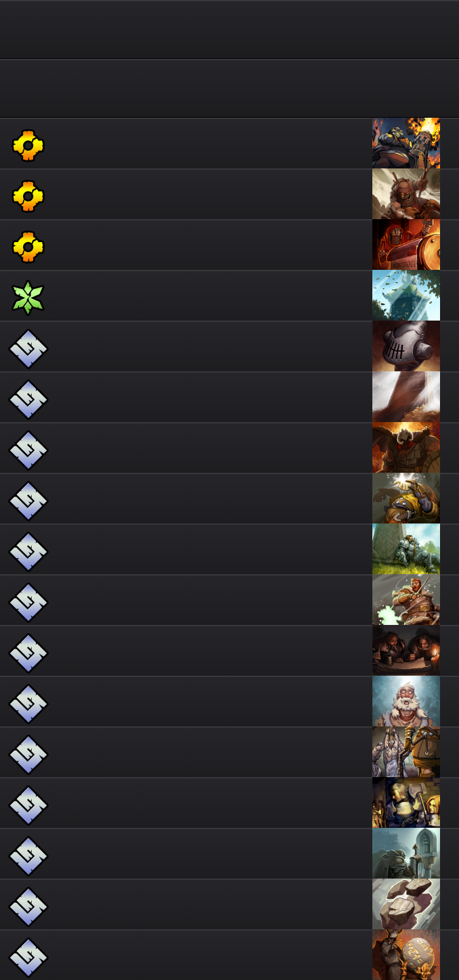459x980 pixels.
Task: Click the silver diamond icon beside the dwarves at candlelit table
Action: coord(28,653)
